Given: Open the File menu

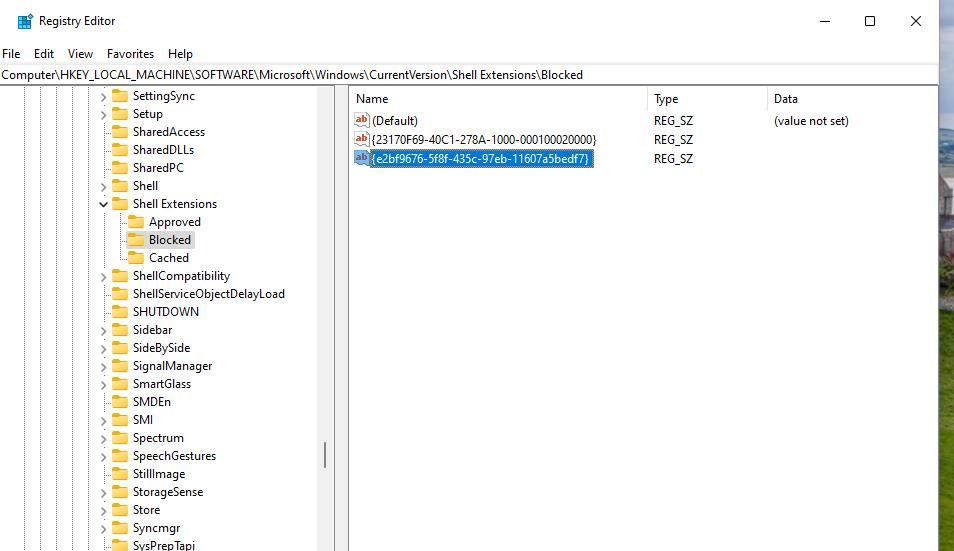Looking at the screenshot, I should [11, 54].
